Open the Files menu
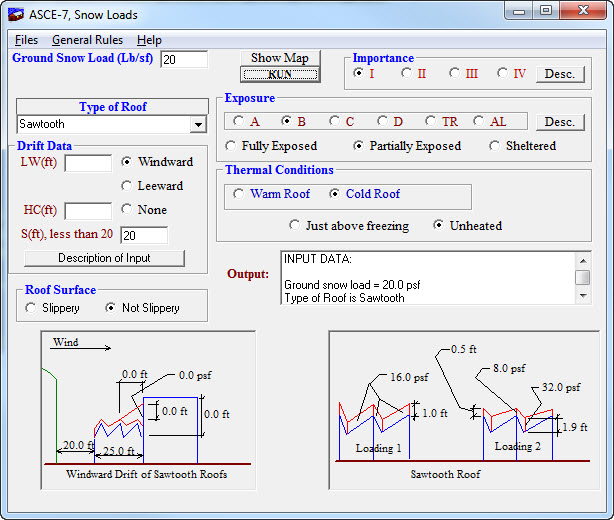The width and height of the screenshot is (614, 520). click(x=26, y=40)
